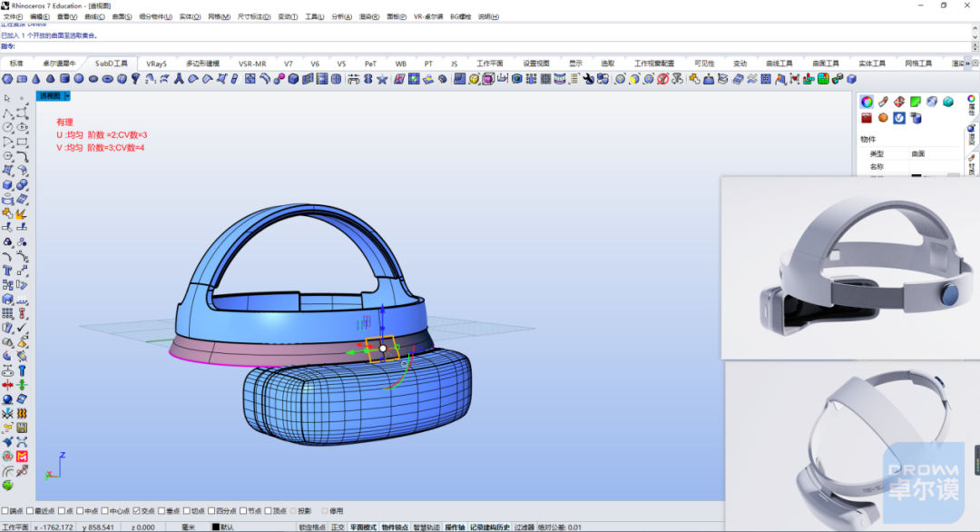Click the green checkmark grid icon
This screenshot has height=532, width=980.
click(414, 79)
